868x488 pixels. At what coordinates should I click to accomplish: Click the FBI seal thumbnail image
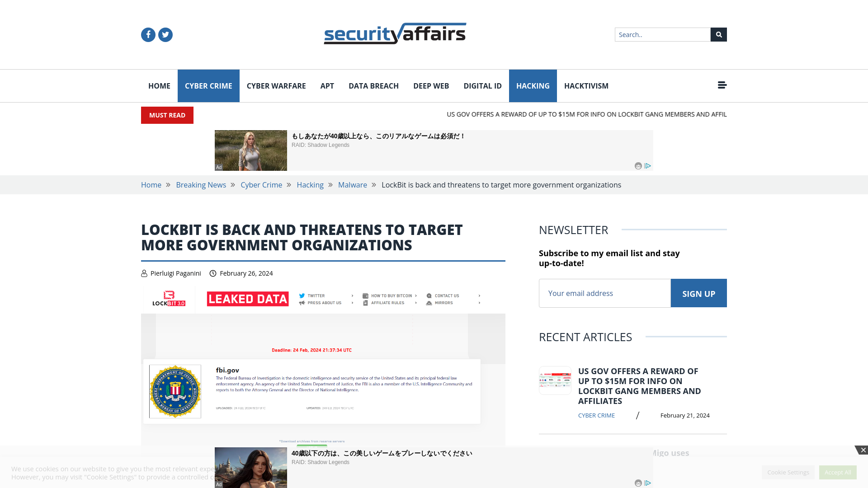tap(176, 391)
